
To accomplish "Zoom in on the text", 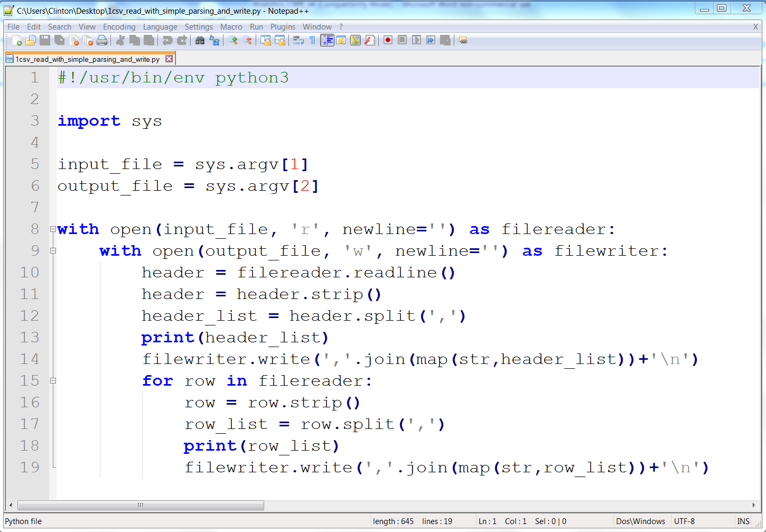I will (x=233, y=40).
